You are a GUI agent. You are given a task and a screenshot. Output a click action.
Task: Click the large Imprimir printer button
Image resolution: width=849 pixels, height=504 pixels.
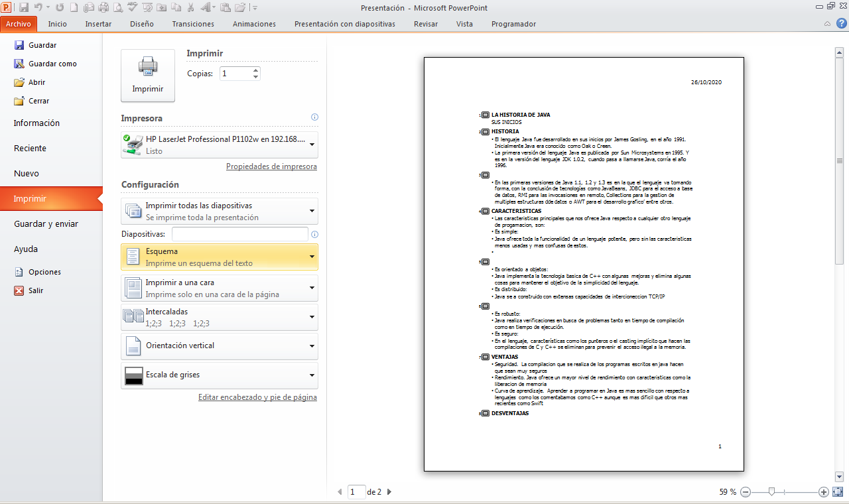click(x=148, y=76)
